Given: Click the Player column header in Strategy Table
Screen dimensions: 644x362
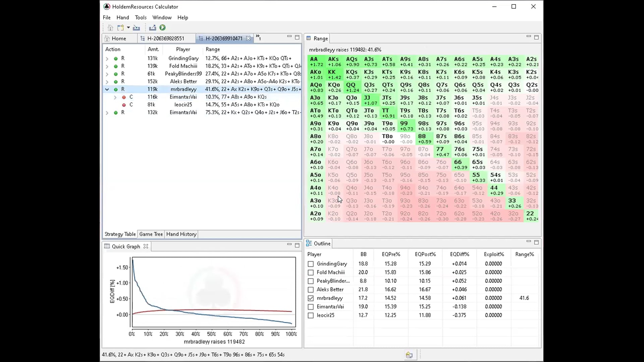Looking at the screenshot, I should click(183, 49).
